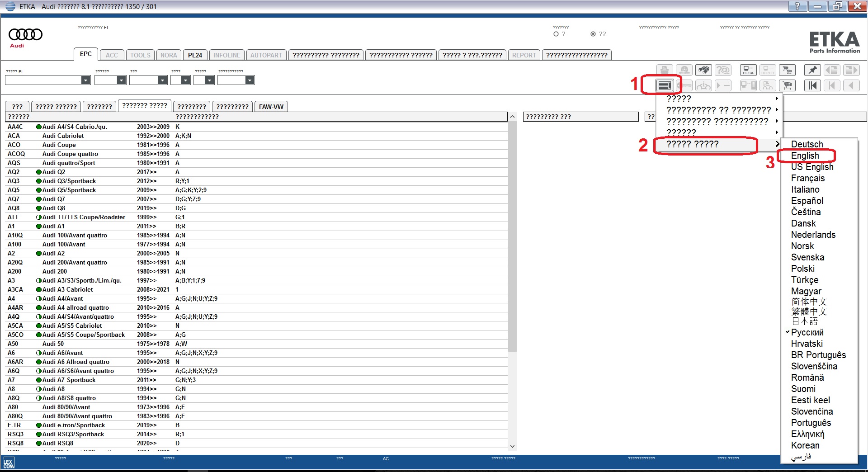Select the 'Audi e-tron/Sportback' row
The image size is (868, 472).
(256, 425)
